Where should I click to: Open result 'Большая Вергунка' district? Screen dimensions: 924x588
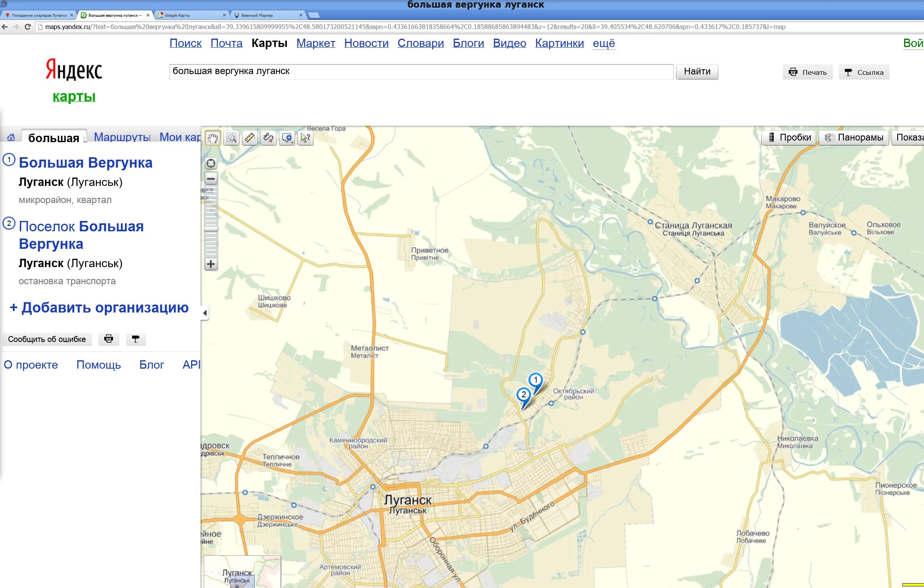coord(86,162)
